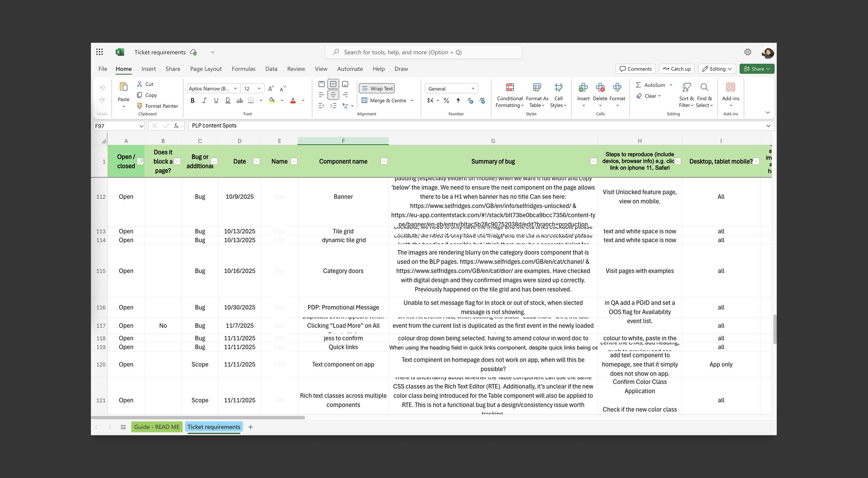Toggle italic formatting
This screenshot has width=868, height=478.
[x=204, y=100]
